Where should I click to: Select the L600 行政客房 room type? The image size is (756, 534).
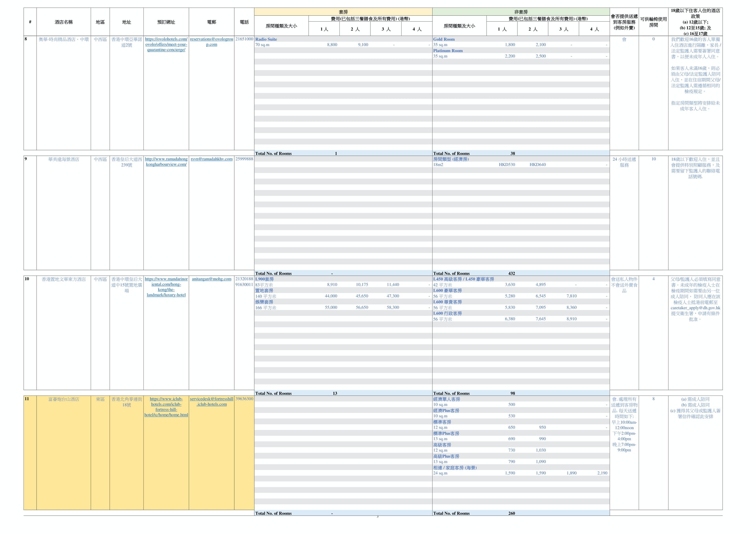[x=447, y=314]
